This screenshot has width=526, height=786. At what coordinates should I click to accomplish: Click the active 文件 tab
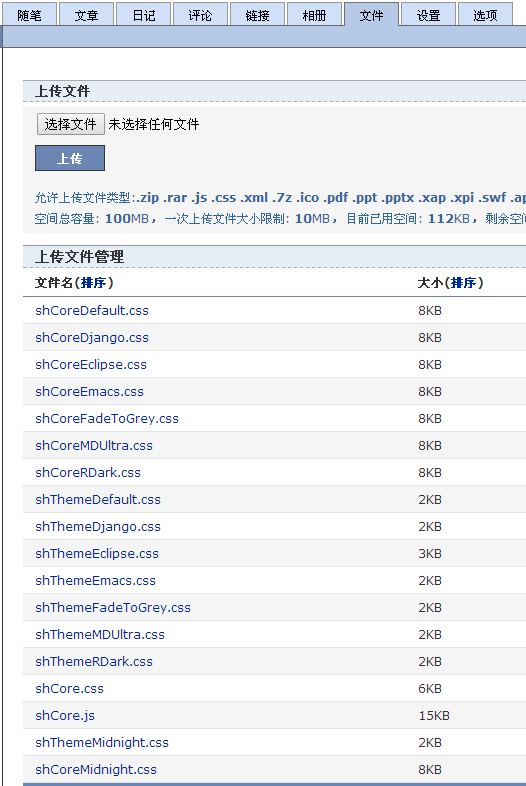pyautogui.click(x=371, y=15)
